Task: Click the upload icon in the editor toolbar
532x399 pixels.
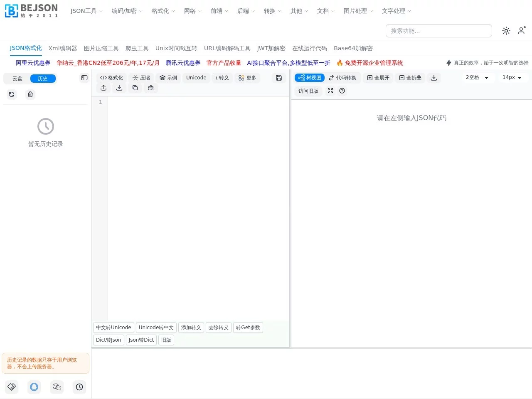Action: 103,88
